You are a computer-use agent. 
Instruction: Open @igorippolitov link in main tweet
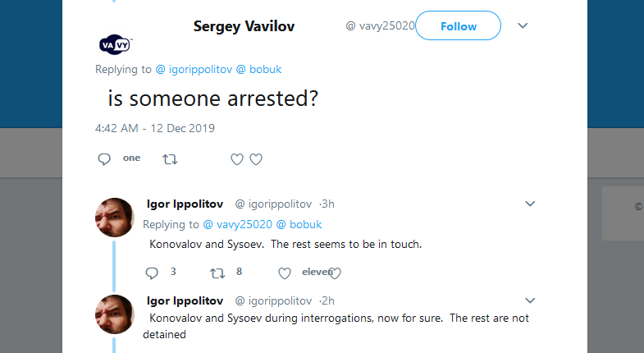194,70
